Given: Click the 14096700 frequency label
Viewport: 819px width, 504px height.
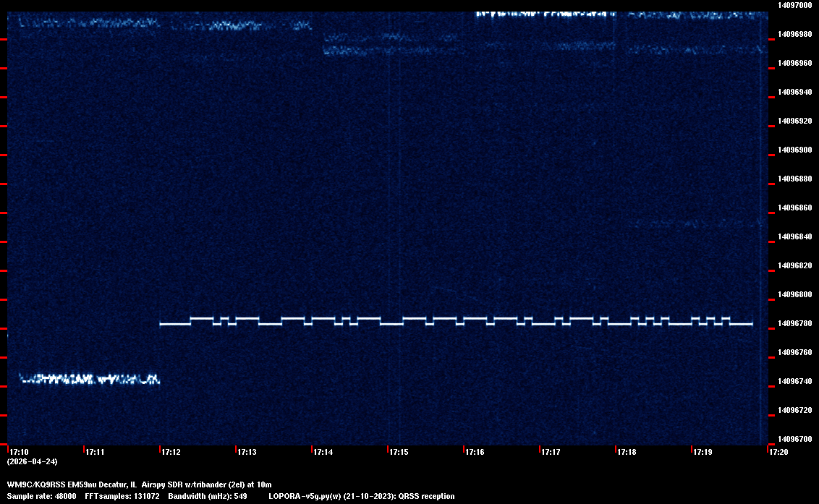Looking at the screenshot, I should coord(794,439).
